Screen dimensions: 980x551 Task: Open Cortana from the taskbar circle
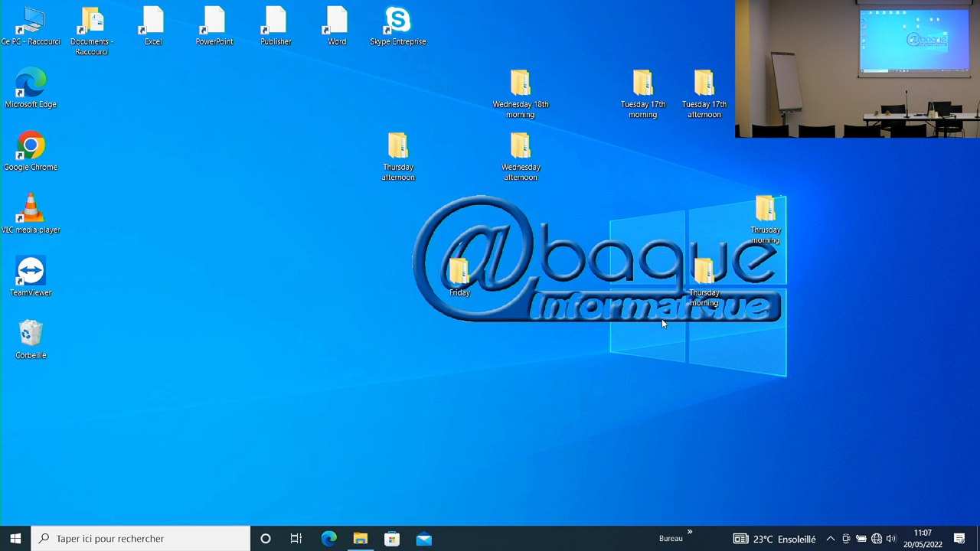pos(266,539)
